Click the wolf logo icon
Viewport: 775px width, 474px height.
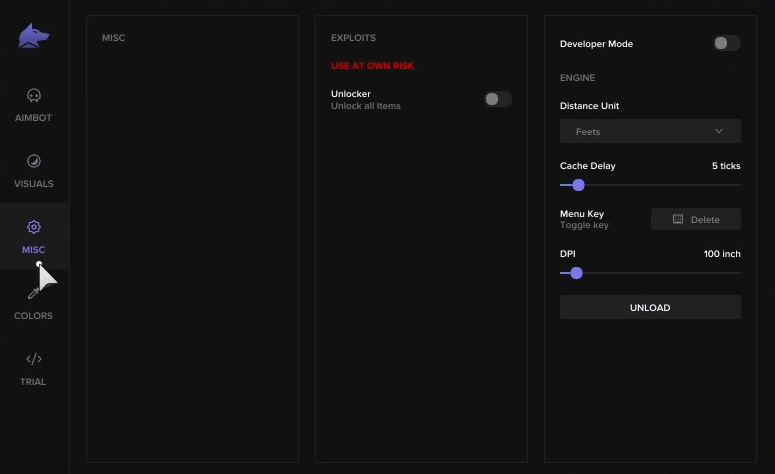click(x=33, y=37)
